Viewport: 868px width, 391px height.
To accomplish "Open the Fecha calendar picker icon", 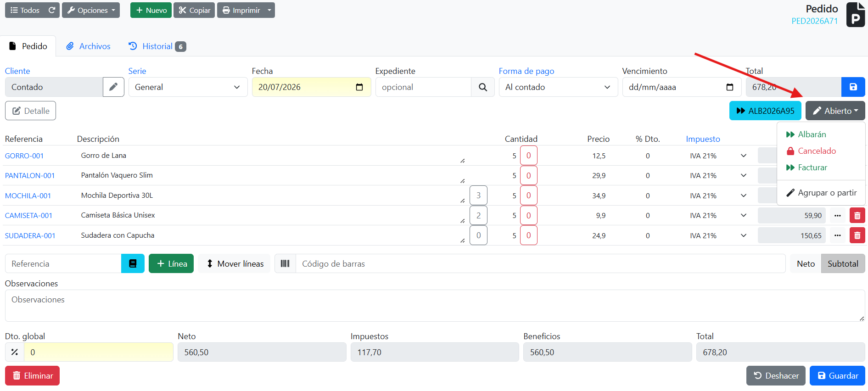I will (359, 87).
